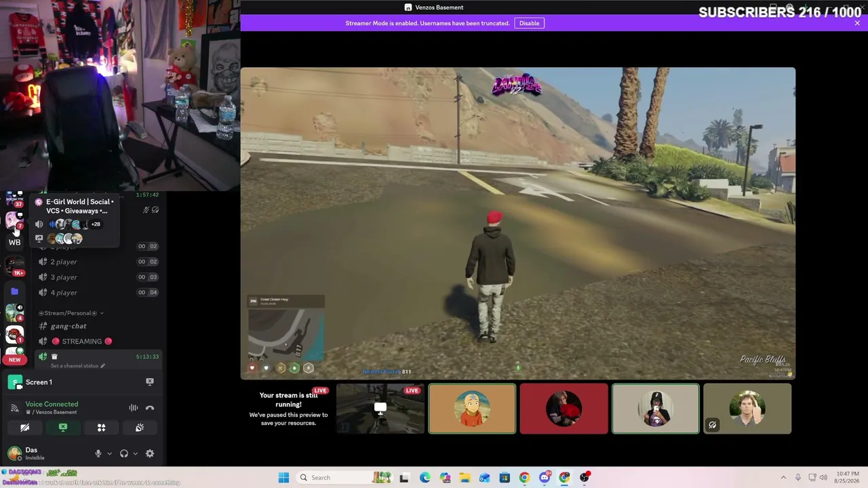Viewport: 868px width, 488px height.
Task: Switch to Discord in the taskbar
Action: 545,478
